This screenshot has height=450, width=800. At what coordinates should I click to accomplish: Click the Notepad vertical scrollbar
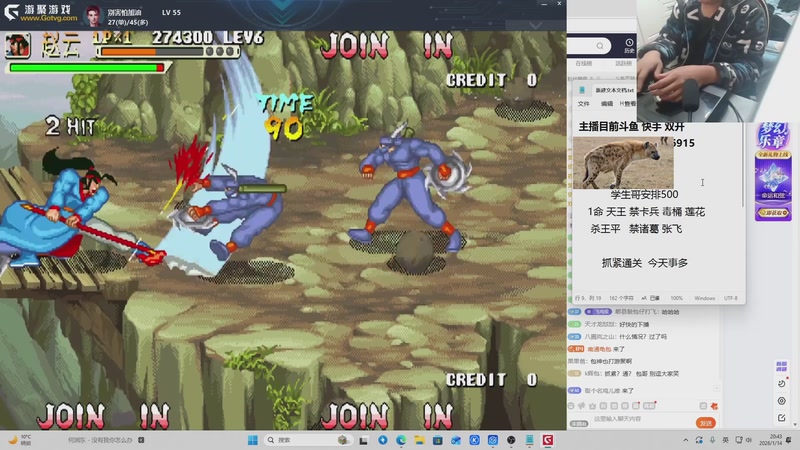pyautogui.click(x=743, y=168)
